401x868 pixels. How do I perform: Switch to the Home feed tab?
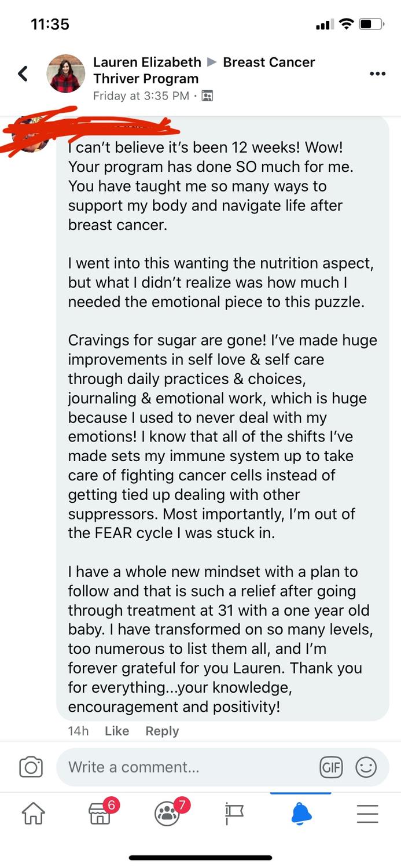pyautogui.click(x=34, y=814)
